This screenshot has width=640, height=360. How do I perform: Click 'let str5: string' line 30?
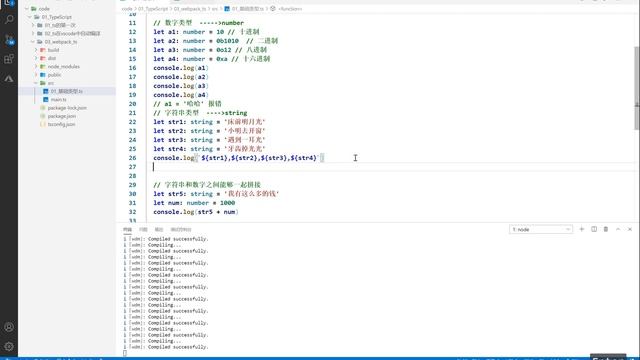(216, 194)
